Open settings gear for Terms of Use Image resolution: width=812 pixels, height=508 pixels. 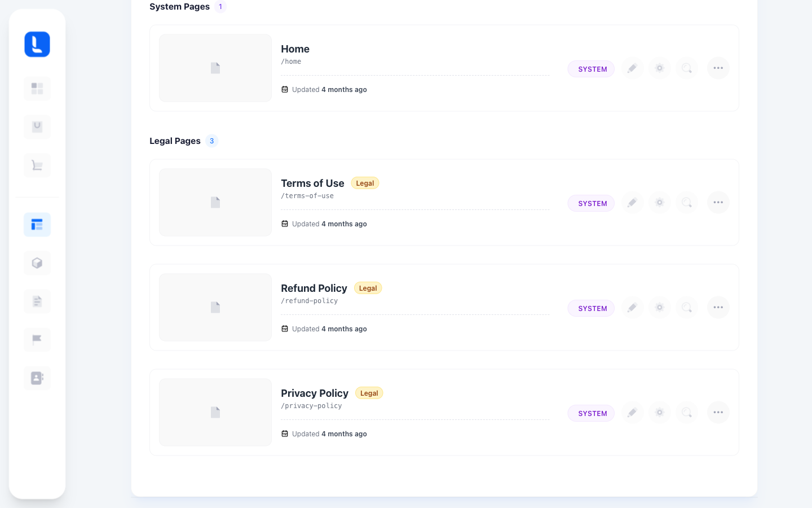(660, 203)
